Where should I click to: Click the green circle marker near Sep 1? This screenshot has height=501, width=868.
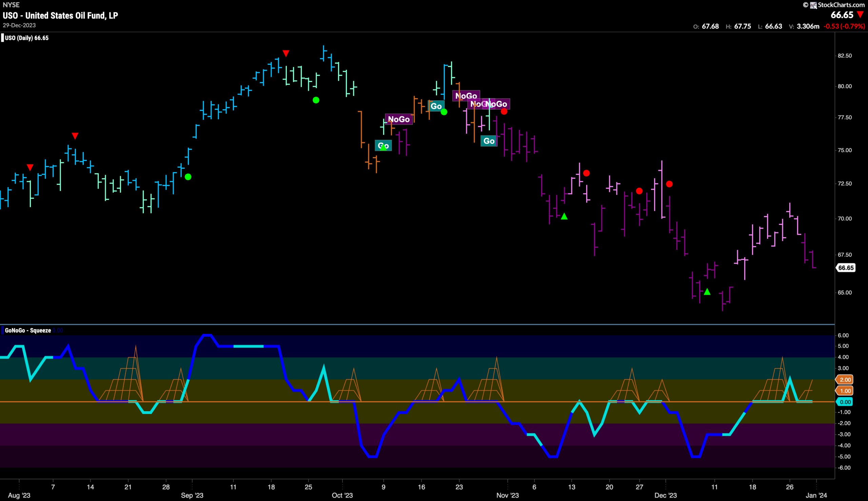point(188,177)
